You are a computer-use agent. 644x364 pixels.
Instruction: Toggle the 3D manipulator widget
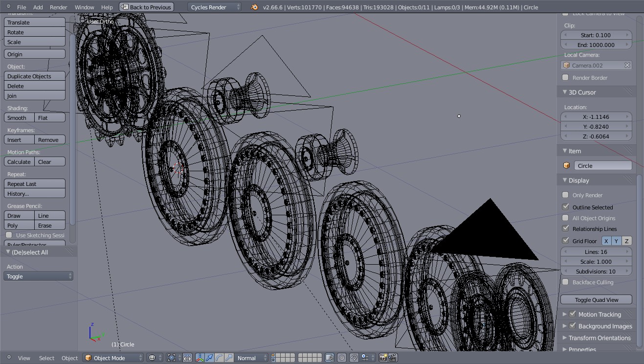pyautogui.click(x=200, y=358)
